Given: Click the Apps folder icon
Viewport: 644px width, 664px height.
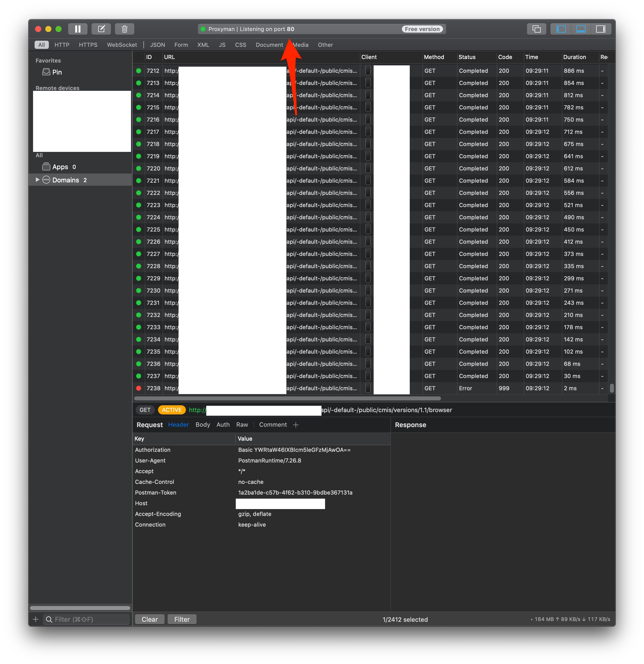Looking at the screenshot, I should 46,167.
